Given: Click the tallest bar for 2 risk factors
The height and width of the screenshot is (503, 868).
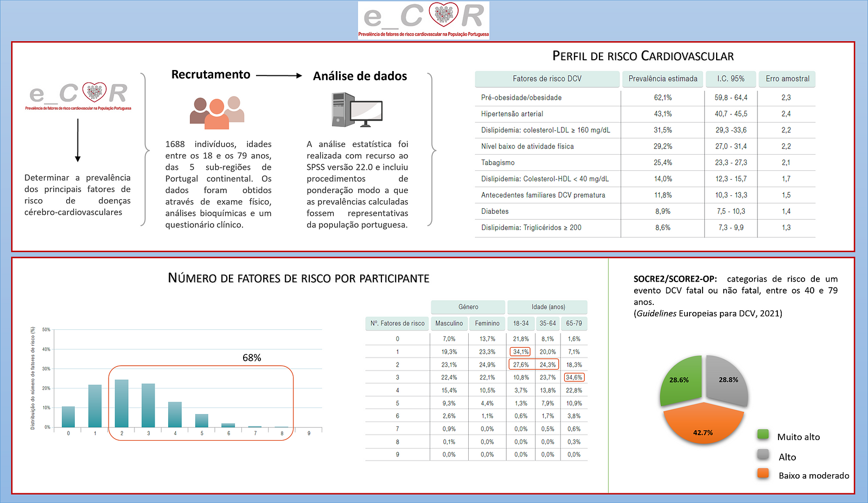Looking at the screenshot, I should [122, 403].
